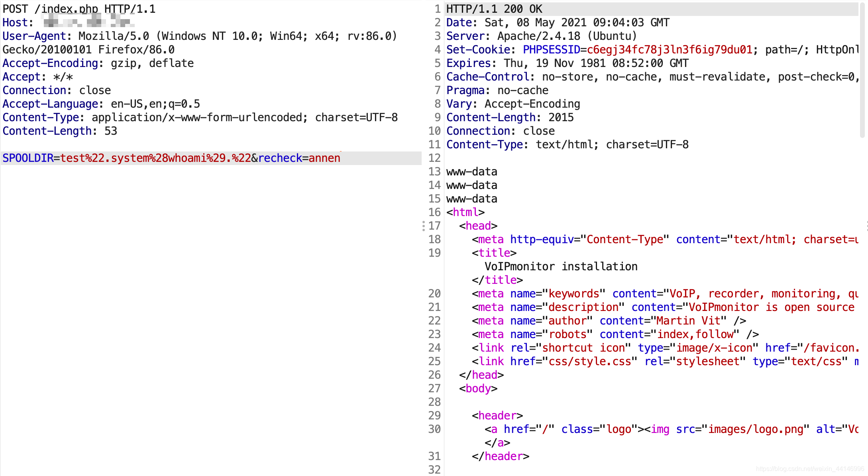Select the request Connection: close header

click(57, 90)
